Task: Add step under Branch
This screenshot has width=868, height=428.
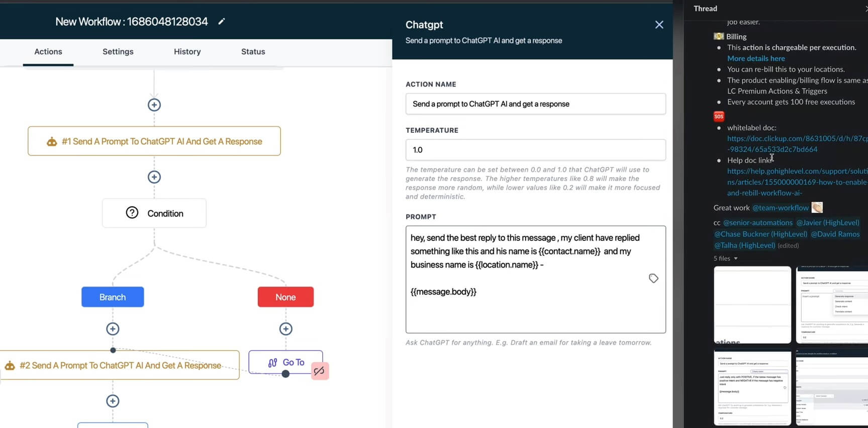Action: click(113, 329)
